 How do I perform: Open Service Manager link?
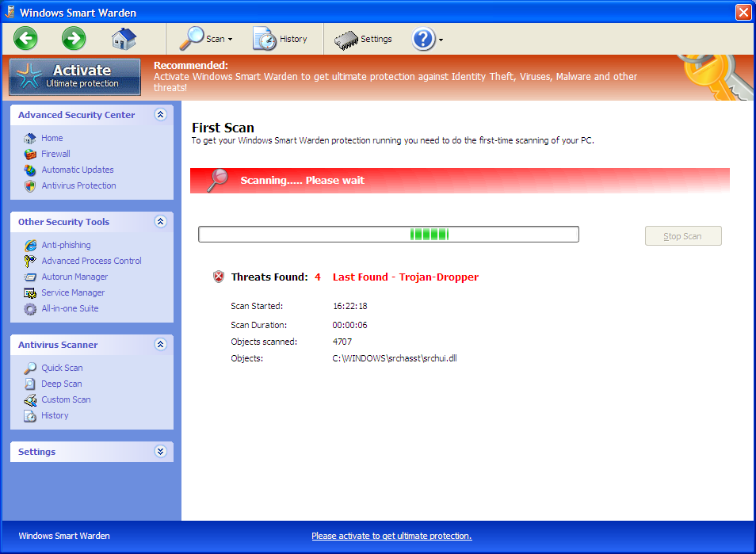[x=73, y=292]
